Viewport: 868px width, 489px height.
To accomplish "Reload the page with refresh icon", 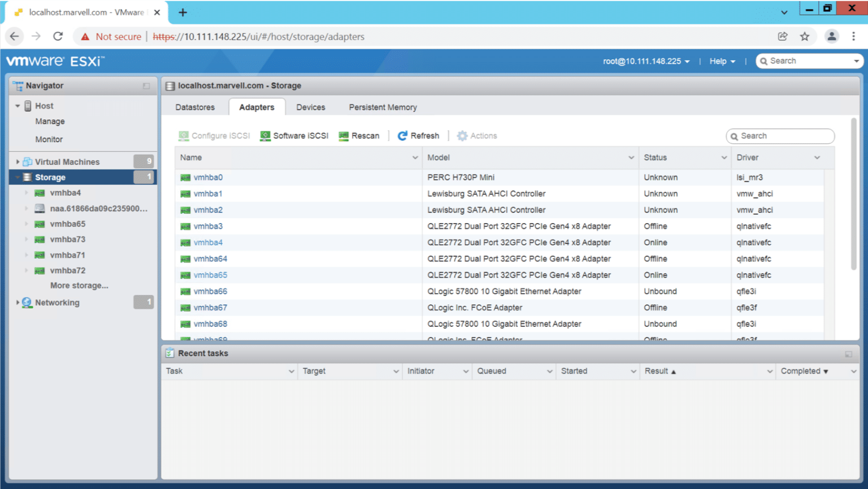I will pyautogui.click(x=58, y=36).
